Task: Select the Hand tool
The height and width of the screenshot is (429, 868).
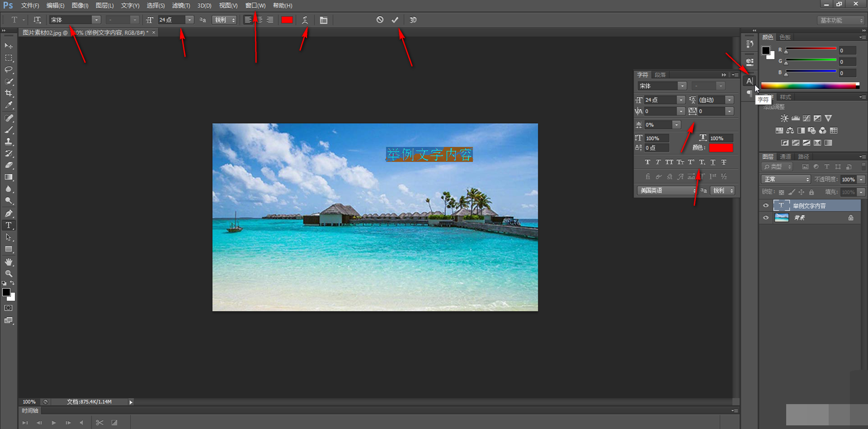Action: (x=9, y=262)
